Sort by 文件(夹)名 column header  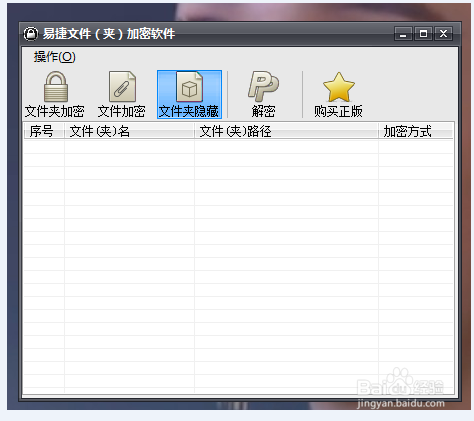point(129,131)
